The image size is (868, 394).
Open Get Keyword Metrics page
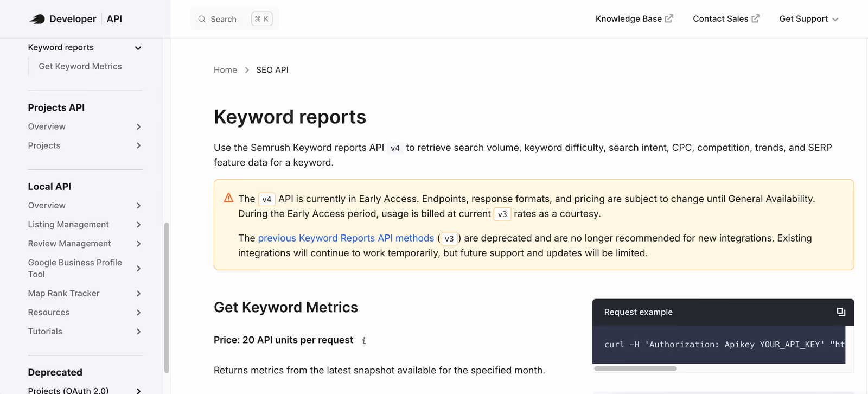click(80, 66)
